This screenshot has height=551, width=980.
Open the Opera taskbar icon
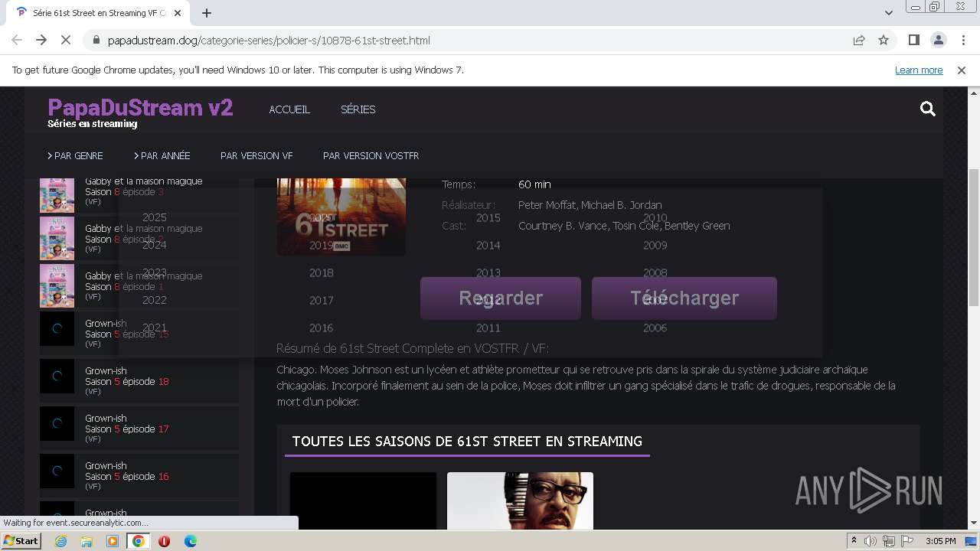point(164,541)
